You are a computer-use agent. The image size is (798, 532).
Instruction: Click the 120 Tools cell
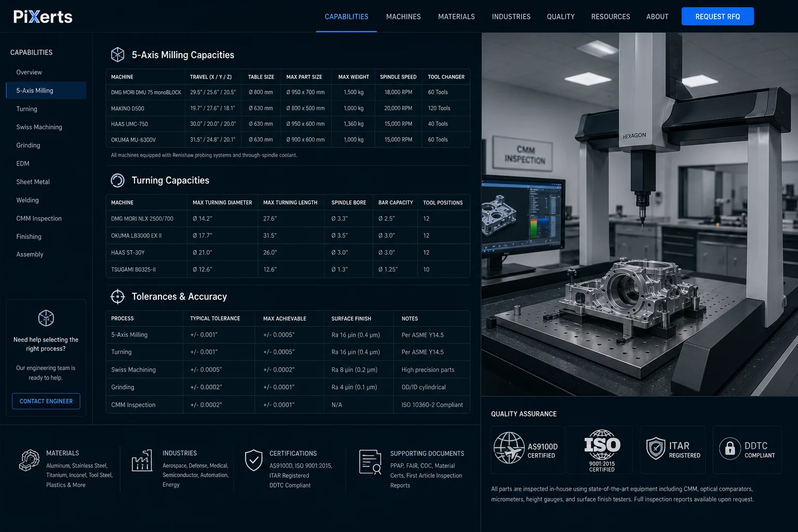click(446, 109)
